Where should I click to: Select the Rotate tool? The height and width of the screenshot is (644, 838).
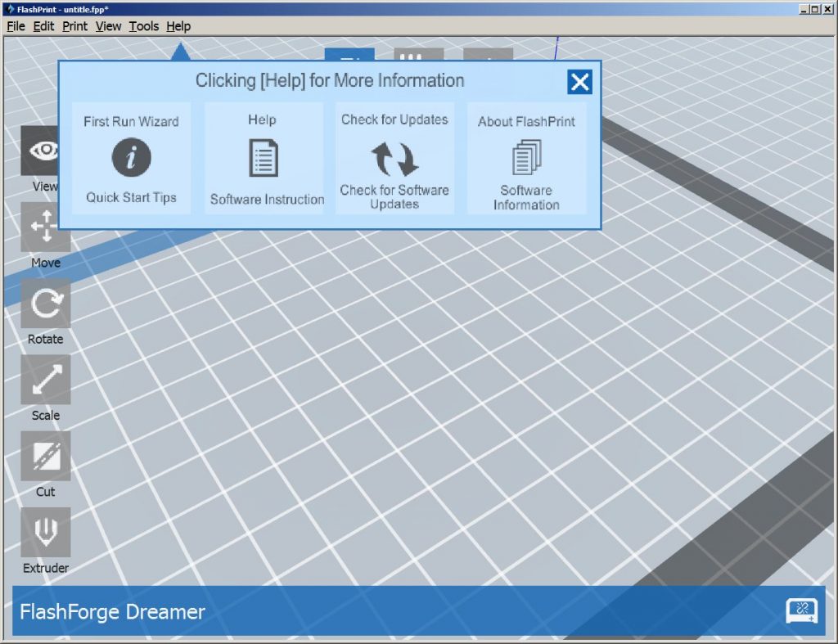pyautogui.click(x=46, y=303)
